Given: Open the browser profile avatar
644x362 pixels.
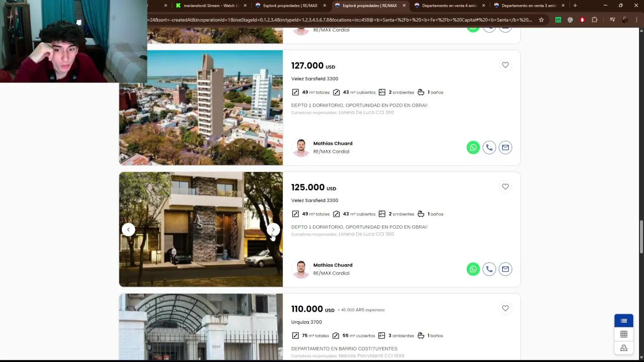Looking at the screenshot, I should click(624, 20).
